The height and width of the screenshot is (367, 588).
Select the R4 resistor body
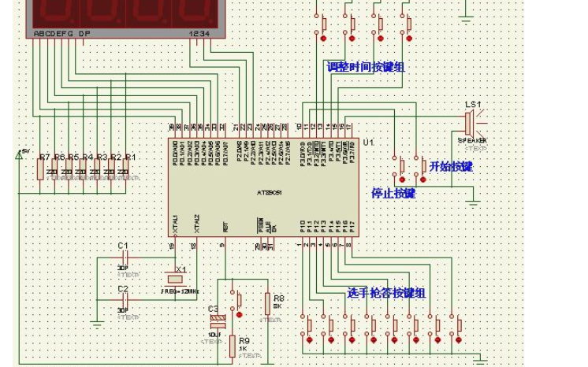(x=84, y=169)
